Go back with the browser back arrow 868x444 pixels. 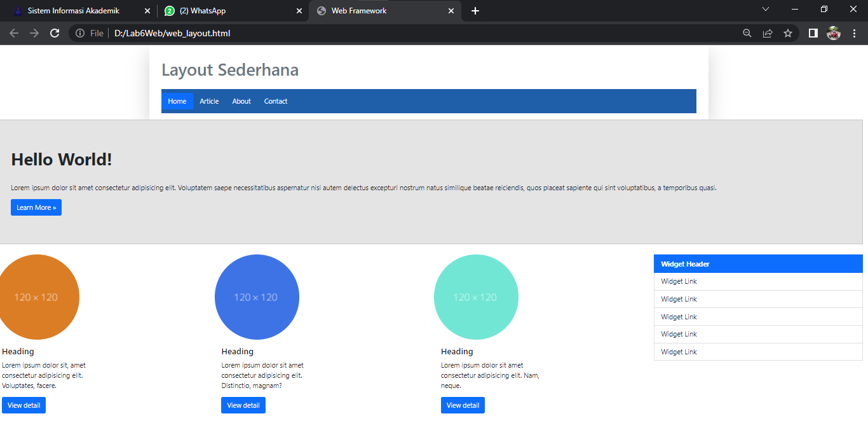(14, 33)
